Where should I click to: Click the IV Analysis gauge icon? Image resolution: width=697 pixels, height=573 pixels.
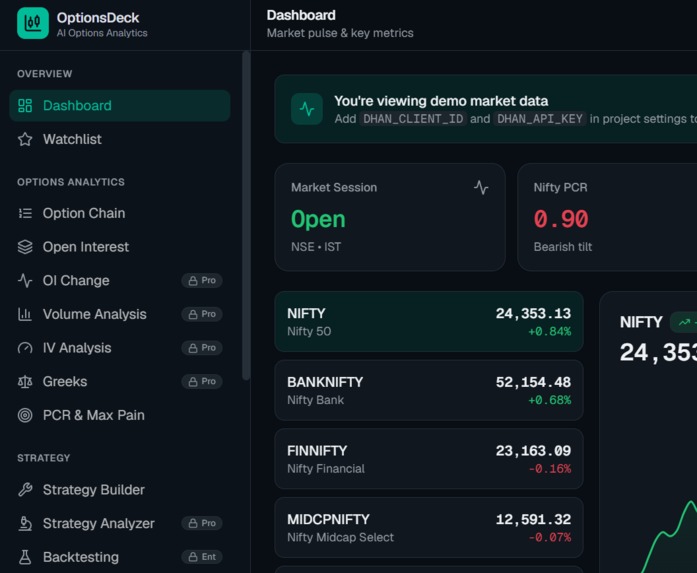pos(25,348)
